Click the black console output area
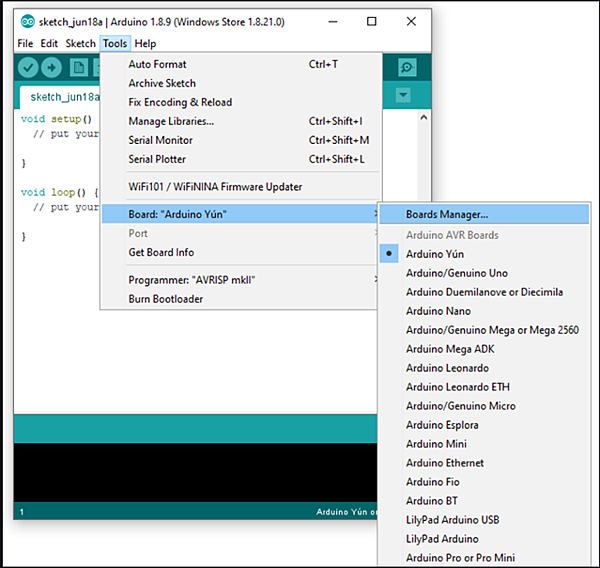 click(195, 472)
